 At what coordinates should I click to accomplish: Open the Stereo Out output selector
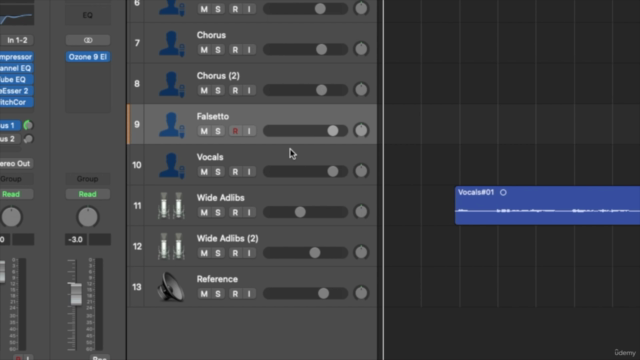coord(17,164)
